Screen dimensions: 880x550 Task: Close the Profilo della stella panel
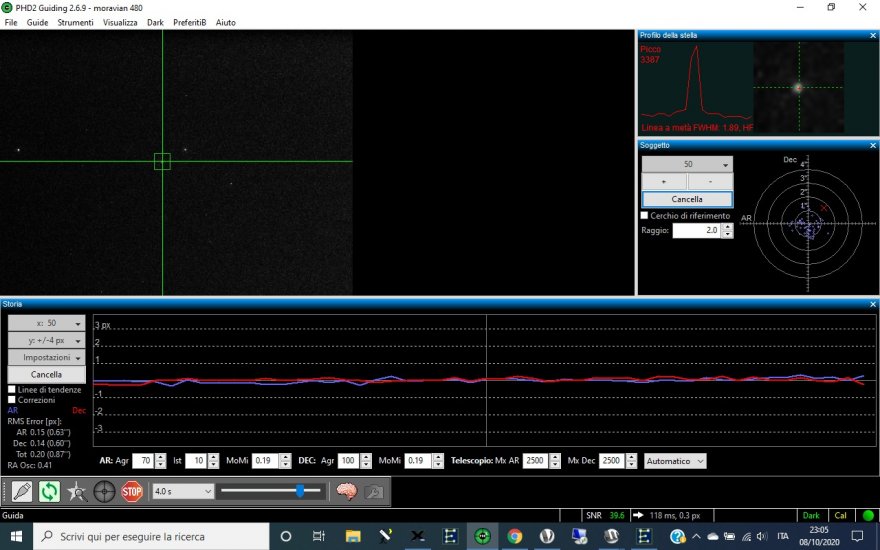tap(873, 35)
